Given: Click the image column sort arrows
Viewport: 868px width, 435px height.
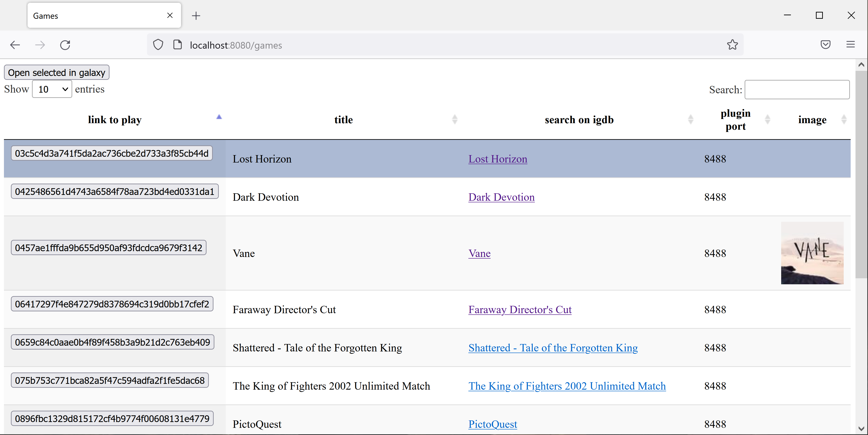Looking at the screenshot, I should point(844,119).
